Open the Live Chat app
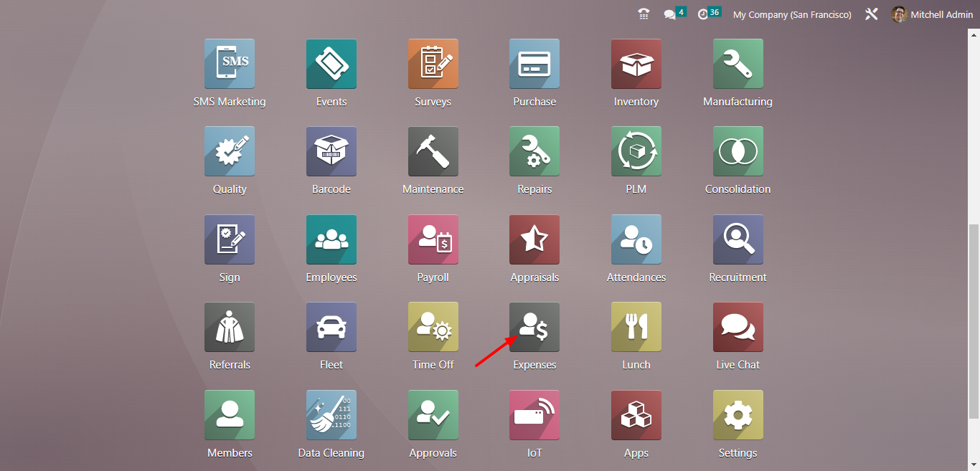The height and width of the screenshot is (471, 980). (x=738, y=337)
